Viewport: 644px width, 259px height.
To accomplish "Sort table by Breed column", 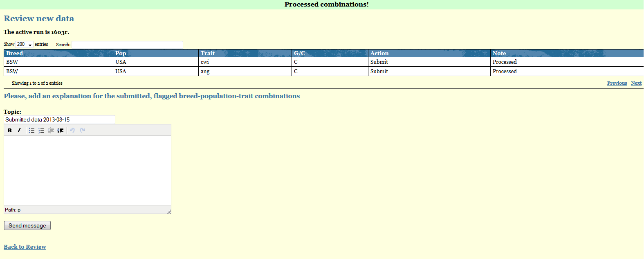I will [x=15, y=53].
